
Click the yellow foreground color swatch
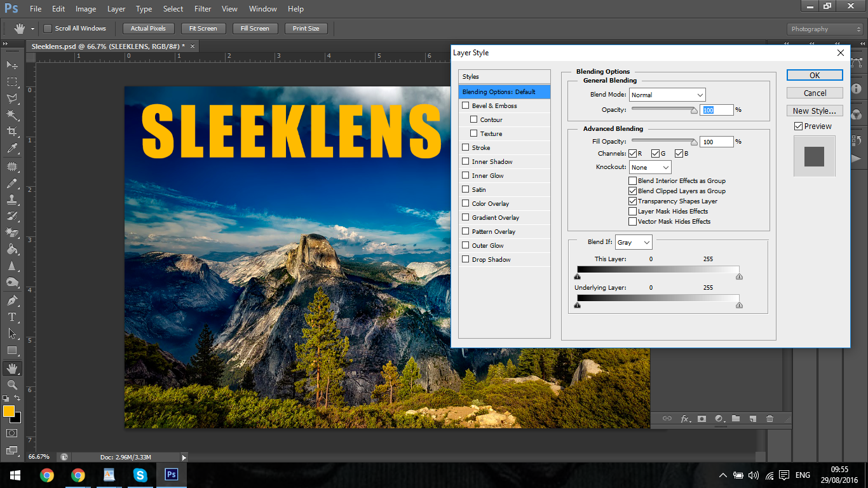[9, 411]
